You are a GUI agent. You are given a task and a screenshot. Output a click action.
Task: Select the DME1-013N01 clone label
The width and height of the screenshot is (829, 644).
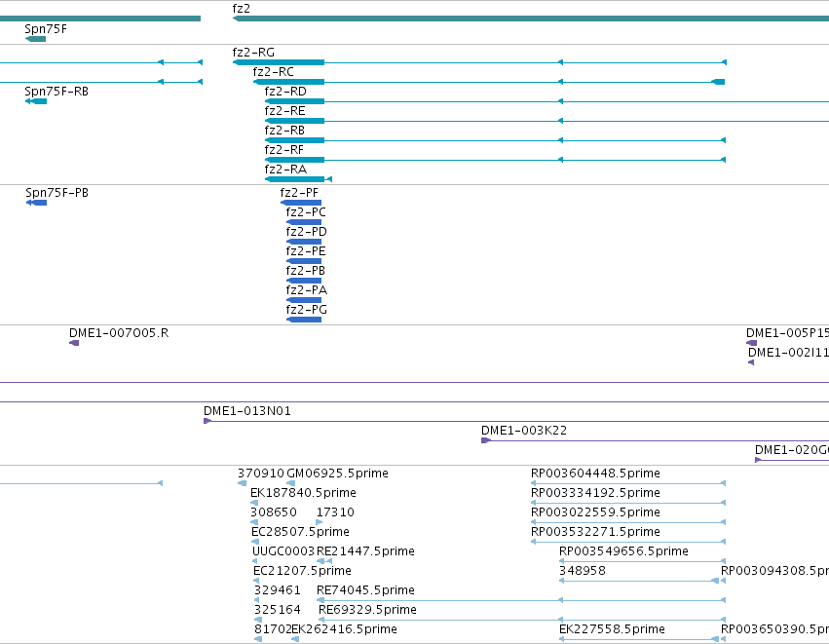246,411
